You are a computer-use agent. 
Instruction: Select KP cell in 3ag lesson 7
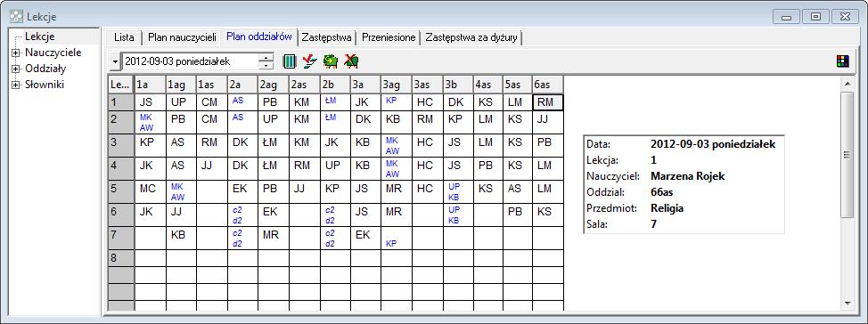pos(397,238)
